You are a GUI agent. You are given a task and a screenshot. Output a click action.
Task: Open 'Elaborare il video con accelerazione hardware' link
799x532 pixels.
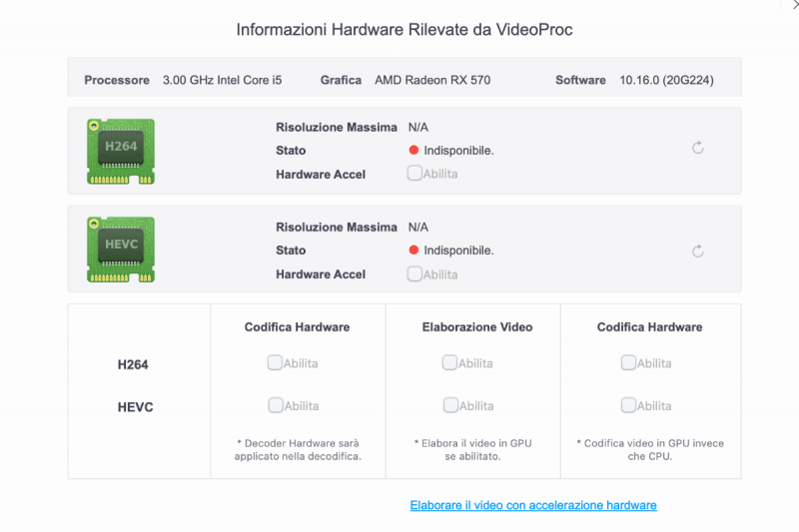coord(533,505)
